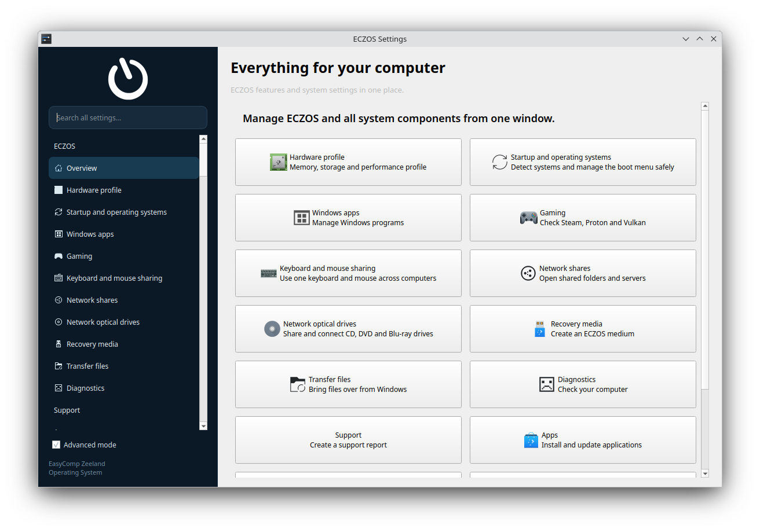This screenshot has height=532, width=760.
Task: Click the main panel scrollbar up arrow
Action: pyautogui.click(x=705, y=106)
